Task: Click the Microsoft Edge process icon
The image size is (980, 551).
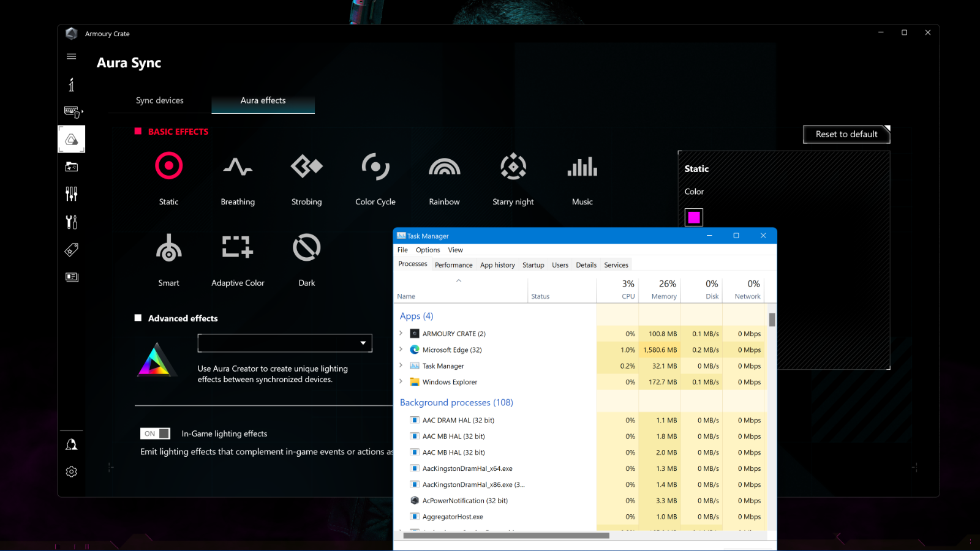Action: 415,350
